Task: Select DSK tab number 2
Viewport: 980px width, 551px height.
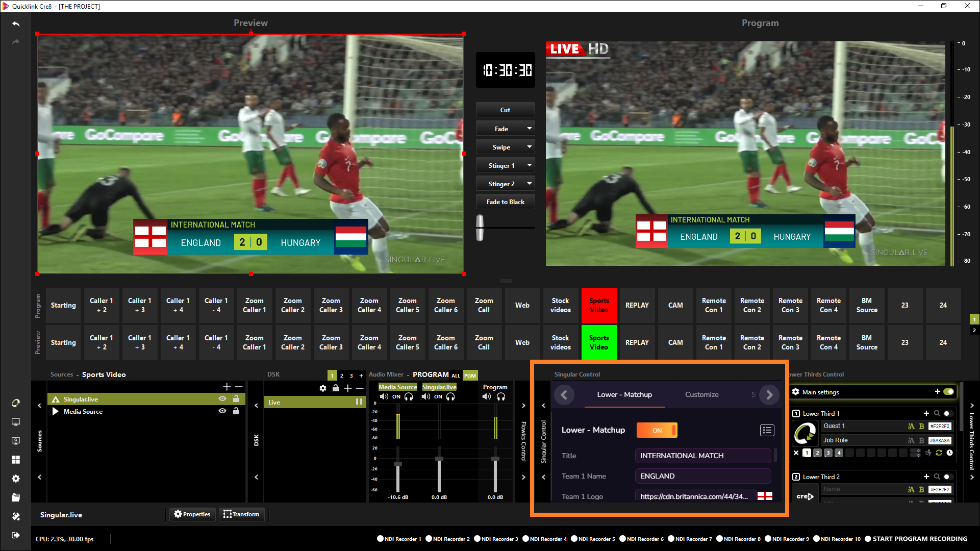Action: pyautogui.click(x=342, y=375)
